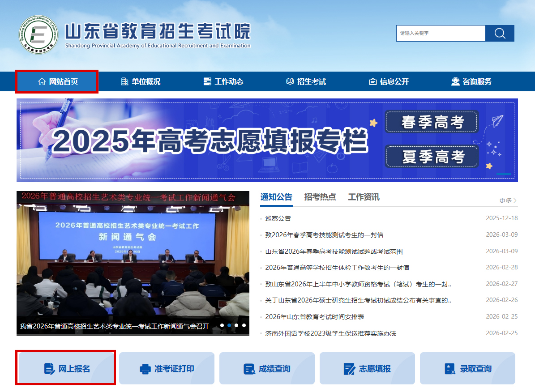Open 成绩查询 score lookup icon

[249, 369]
